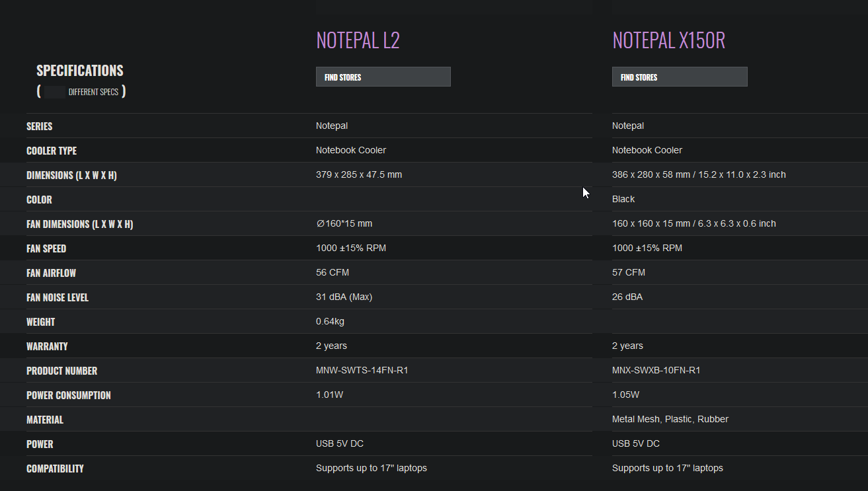This screenshot has width=868, height=491.
Task: Click the 26 dBA noise value
Action: click(627, 297)
